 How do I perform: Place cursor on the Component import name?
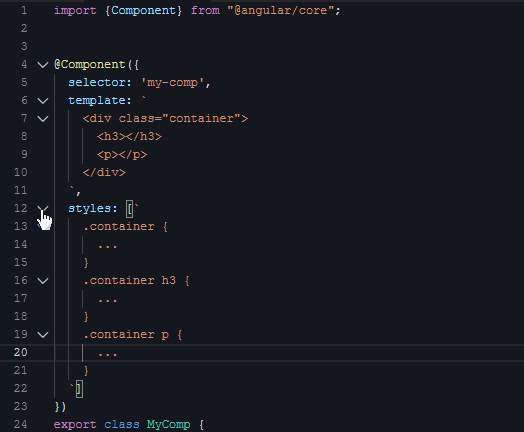[143, 10]
